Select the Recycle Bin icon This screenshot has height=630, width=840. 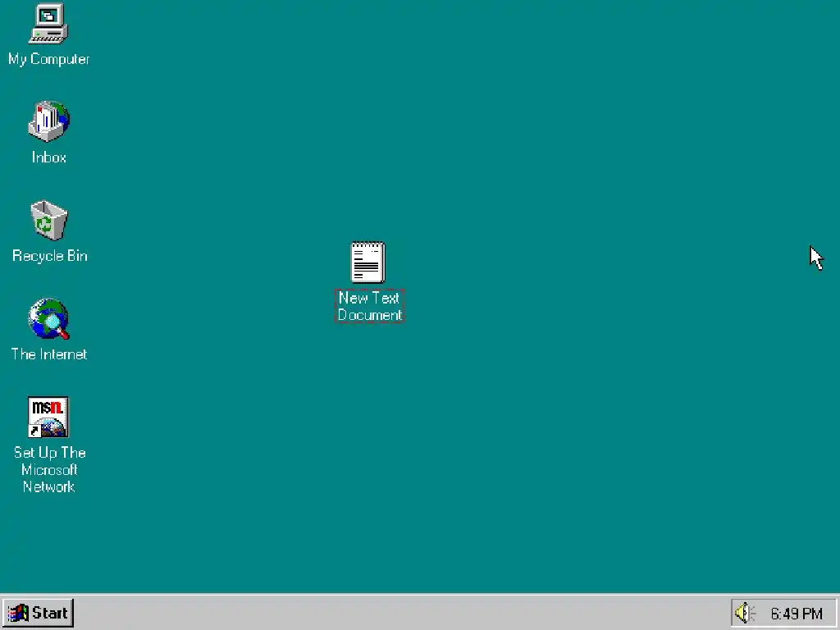[x=48, y=220]
